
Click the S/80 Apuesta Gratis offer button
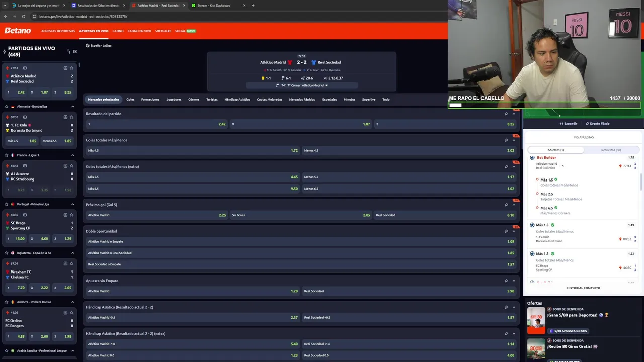570,331
